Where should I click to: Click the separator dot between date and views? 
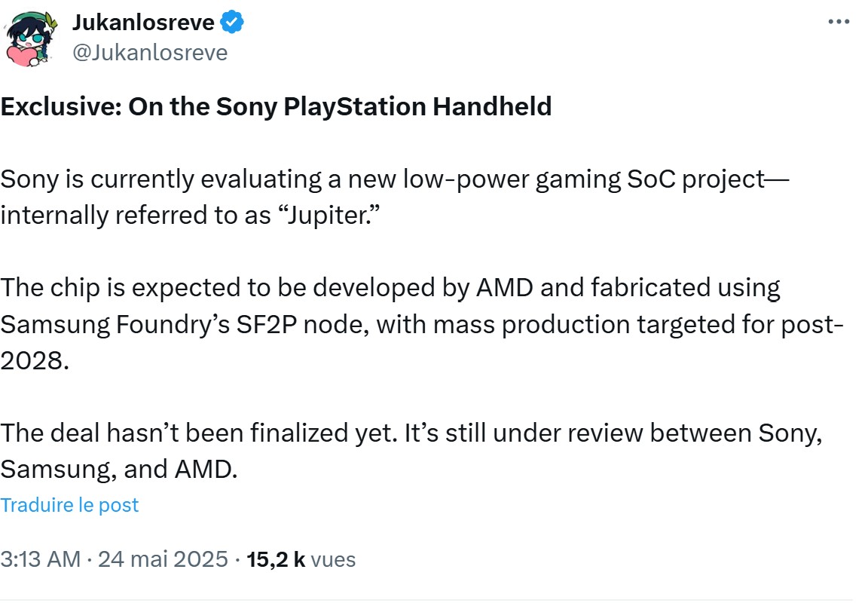pos(237,559)
